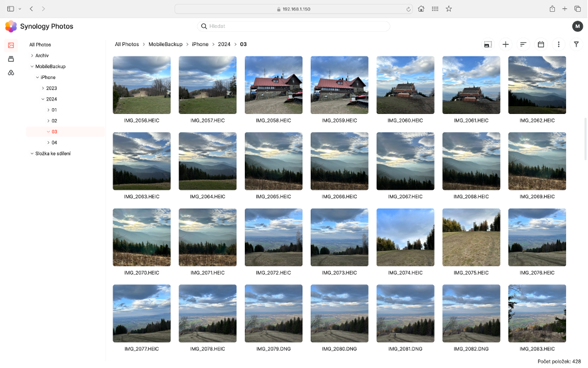Image resolution: width=588 pixels, height=368 pixels.
Task: Switch to timeline calendar view icon
Action: [541, 44]
